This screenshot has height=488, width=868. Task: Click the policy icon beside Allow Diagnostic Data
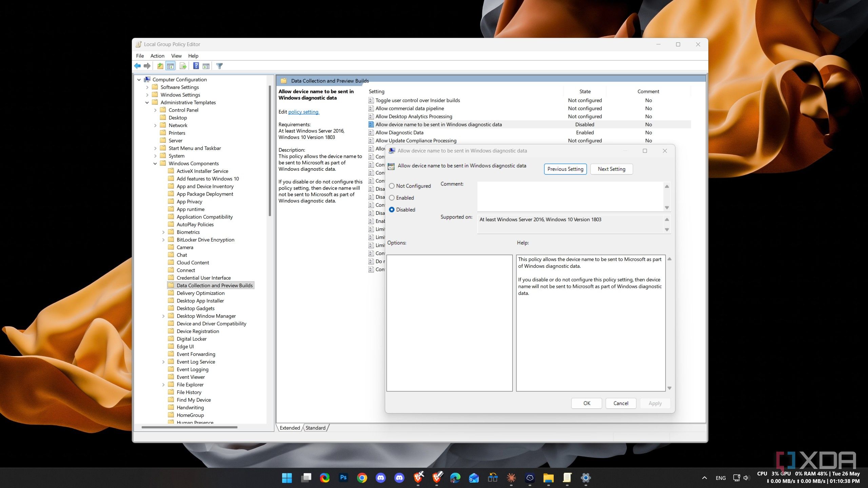point(371,133)
